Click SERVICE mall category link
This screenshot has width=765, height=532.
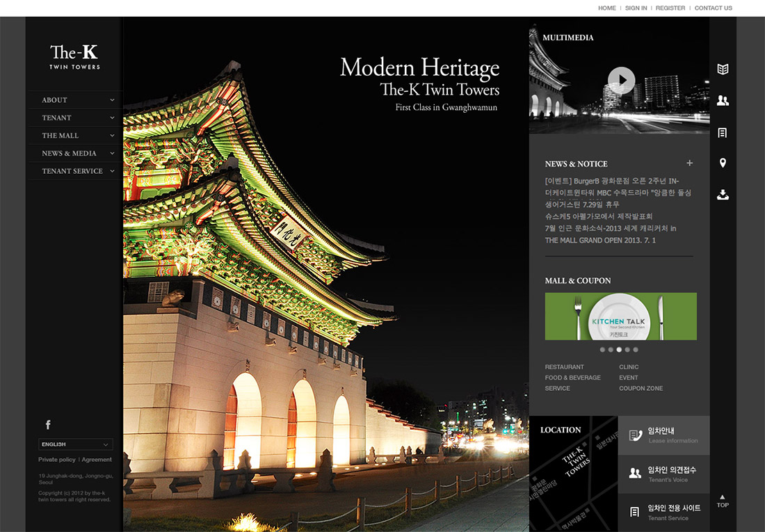[x=558, y=389]
